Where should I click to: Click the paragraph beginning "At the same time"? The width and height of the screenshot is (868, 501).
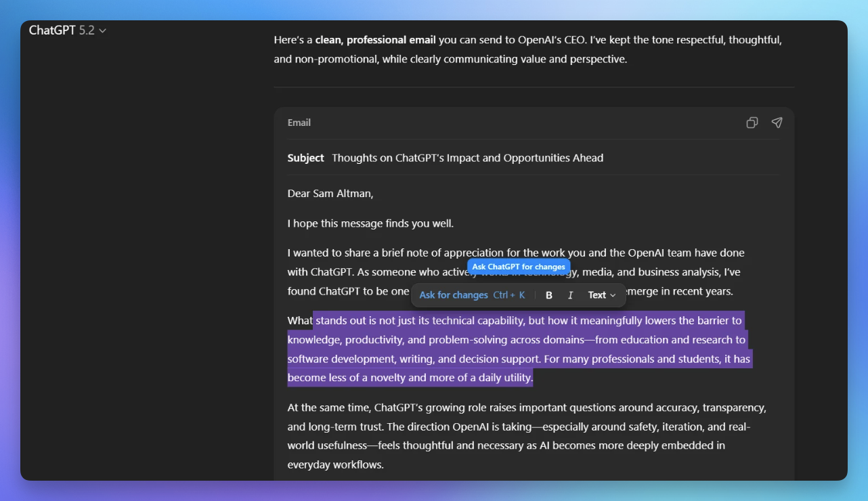[x=526, y=408]
